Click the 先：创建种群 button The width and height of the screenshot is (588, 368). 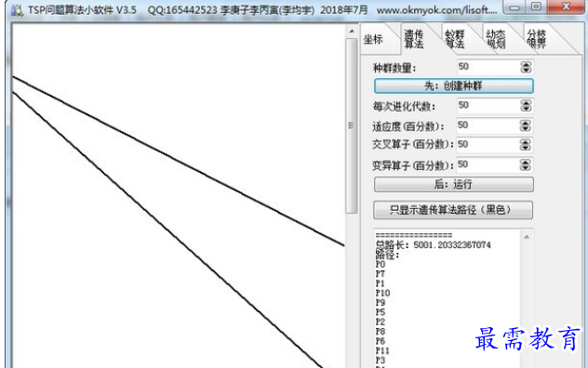[453, 85]
